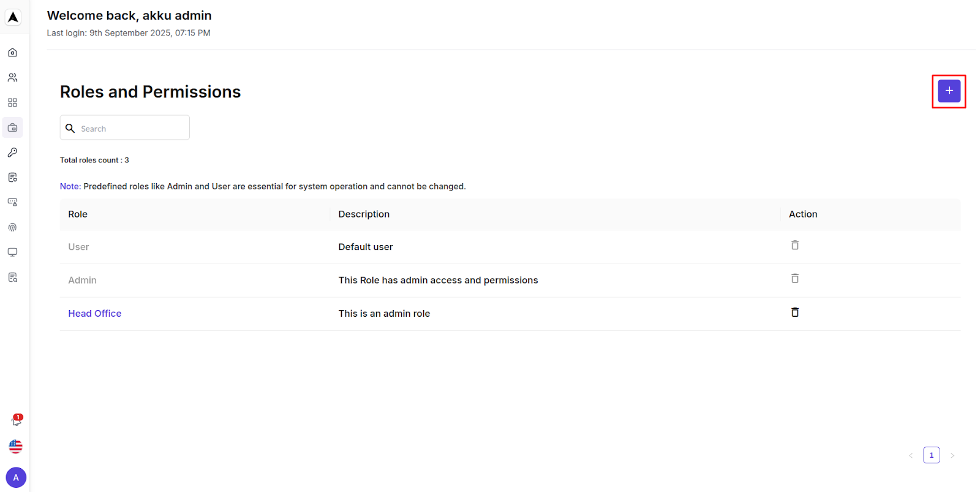Click the trash icon in User row
The height and width of the screenshot is (492, 980).
click(795, 245)
